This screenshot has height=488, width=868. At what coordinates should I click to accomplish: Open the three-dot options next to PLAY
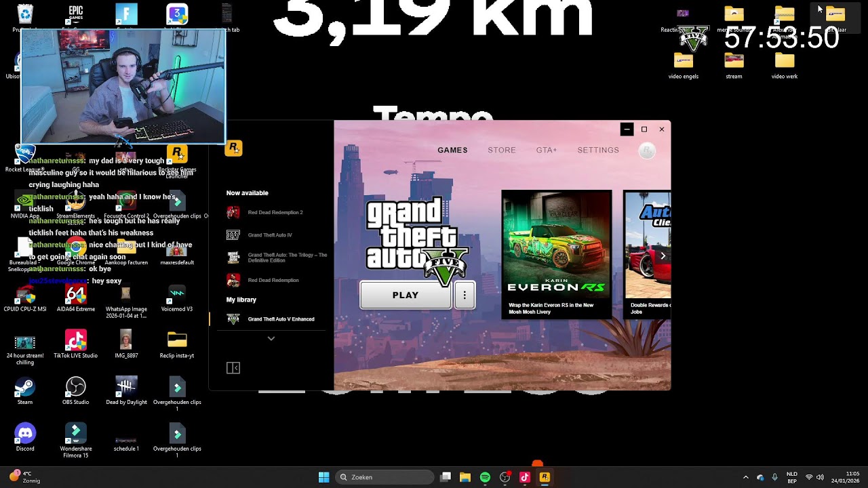pyautogui.click(x=465, y=296)
